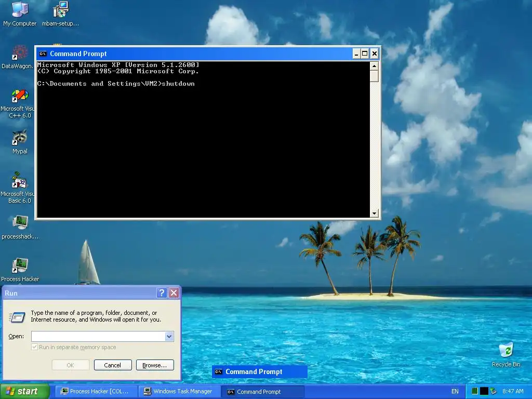Click the EN language indicator
Screen dimensions: 532x399
pos(455,391)
